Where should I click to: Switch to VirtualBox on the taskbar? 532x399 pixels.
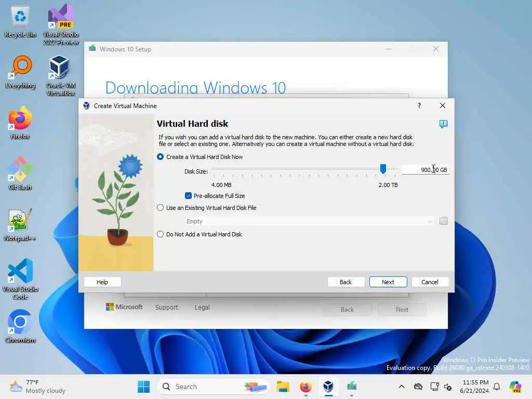point(328,387)
